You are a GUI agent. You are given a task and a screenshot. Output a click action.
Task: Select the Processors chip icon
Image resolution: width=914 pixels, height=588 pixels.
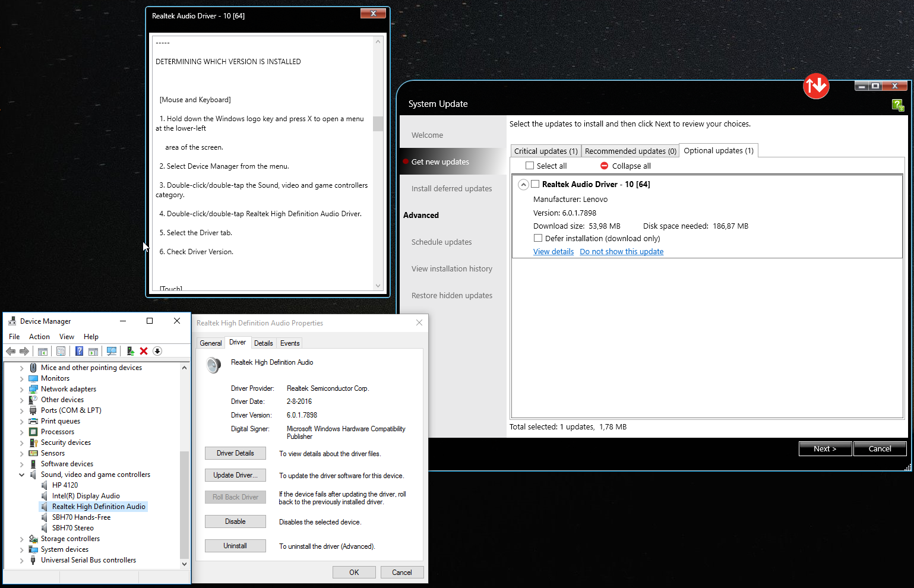(33, 432)
